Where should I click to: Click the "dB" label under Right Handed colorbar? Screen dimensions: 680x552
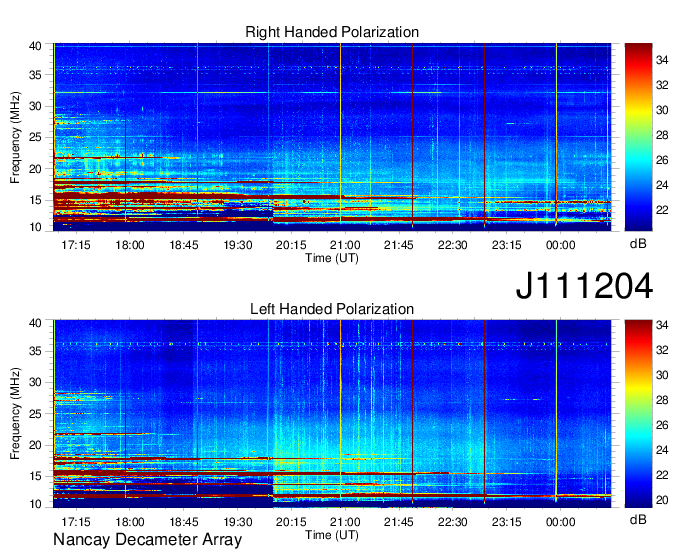click(638, 244)
